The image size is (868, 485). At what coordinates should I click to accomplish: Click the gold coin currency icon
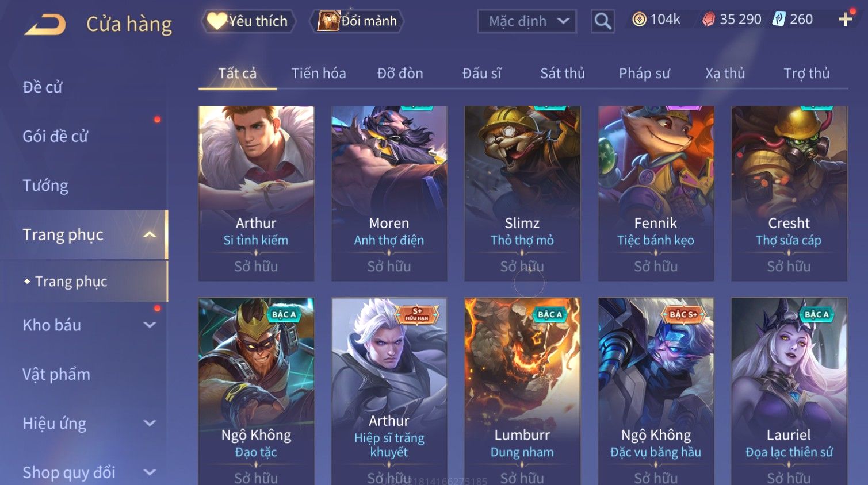tap(639, 20)
